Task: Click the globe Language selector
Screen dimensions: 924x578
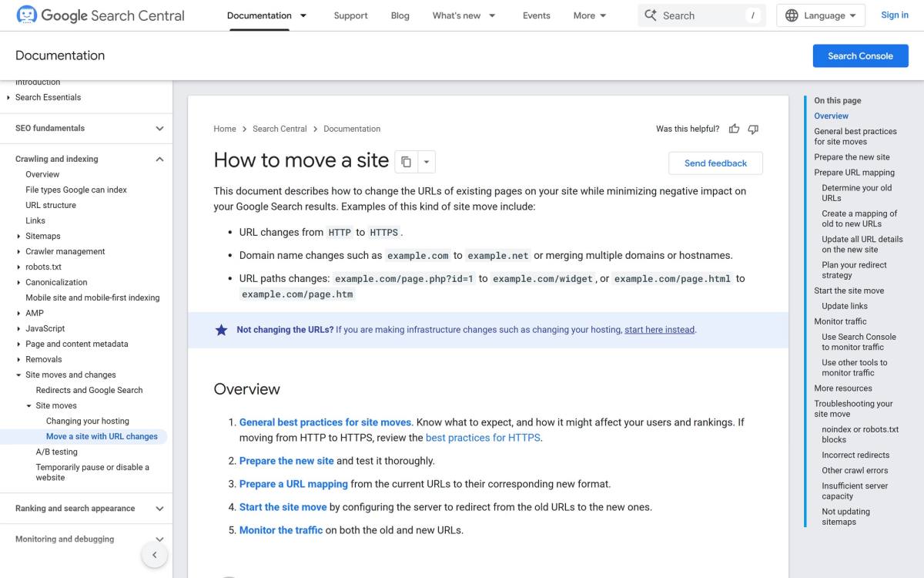Action: point(821,15)
